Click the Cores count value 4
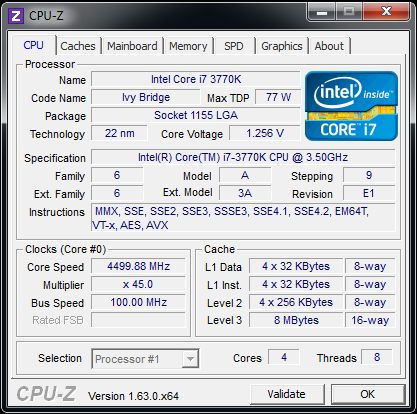 [x=284, y=357]
